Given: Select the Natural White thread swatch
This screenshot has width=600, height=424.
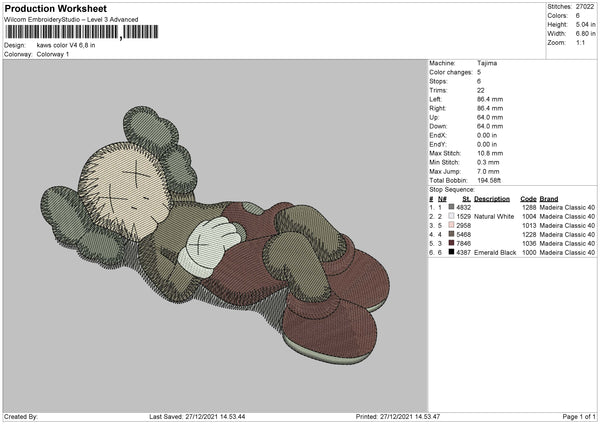Looking at the screenshot, I should 452,216.
